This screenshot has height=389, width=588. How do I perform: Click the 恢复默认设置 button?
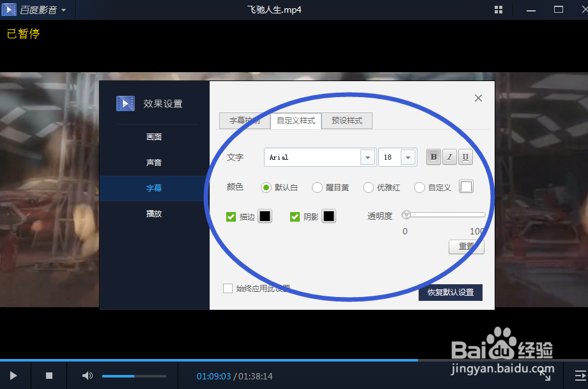[451, 293]
